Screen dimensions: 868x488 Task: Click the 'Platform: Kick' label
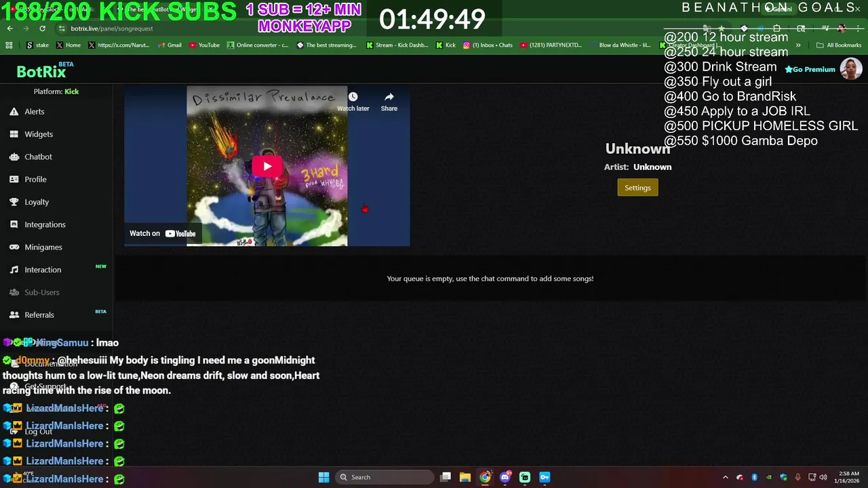tap(56, 91)
